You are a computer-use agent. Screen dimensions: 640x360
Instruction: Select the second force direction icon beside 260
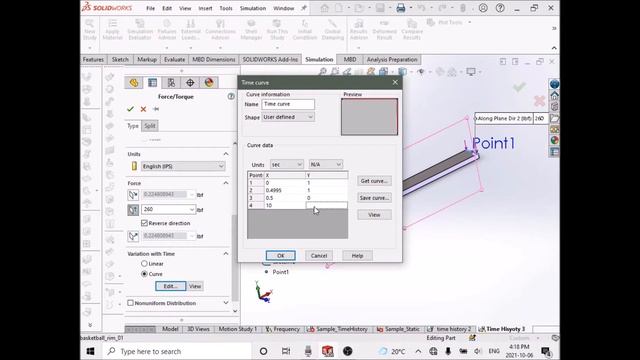pyautogui.click(x=133, y=210)
